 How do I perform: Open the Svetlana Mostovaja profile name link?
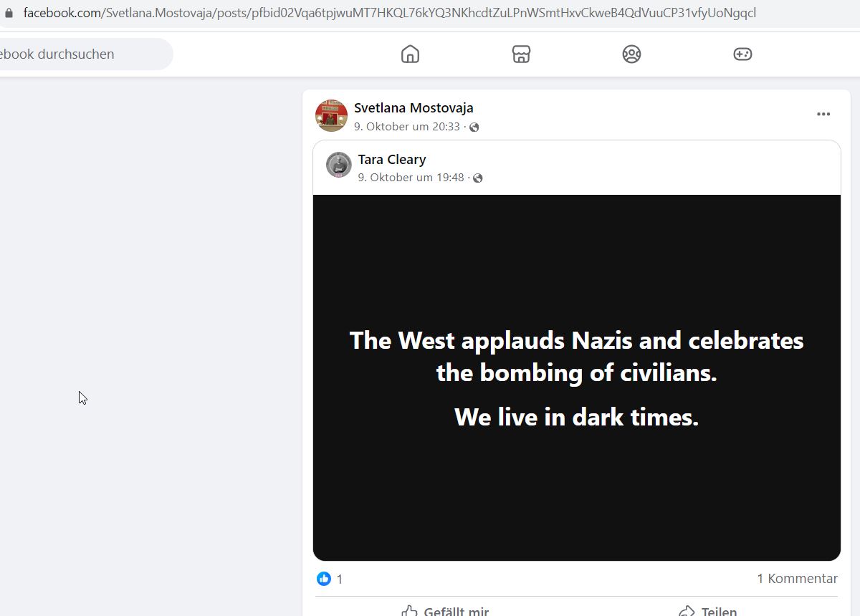click(414, 108)
